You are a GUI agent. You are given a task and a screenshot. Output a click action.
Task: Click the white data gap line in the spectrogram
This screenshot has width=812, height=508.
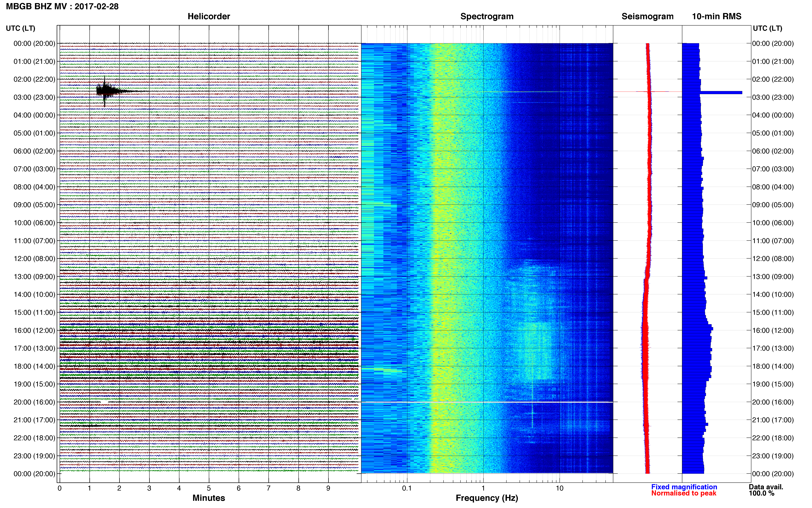click(487, 402)
